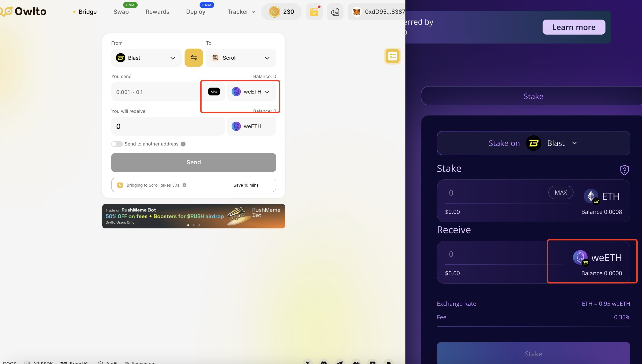Go to the Rewards tab

point(157,12)
